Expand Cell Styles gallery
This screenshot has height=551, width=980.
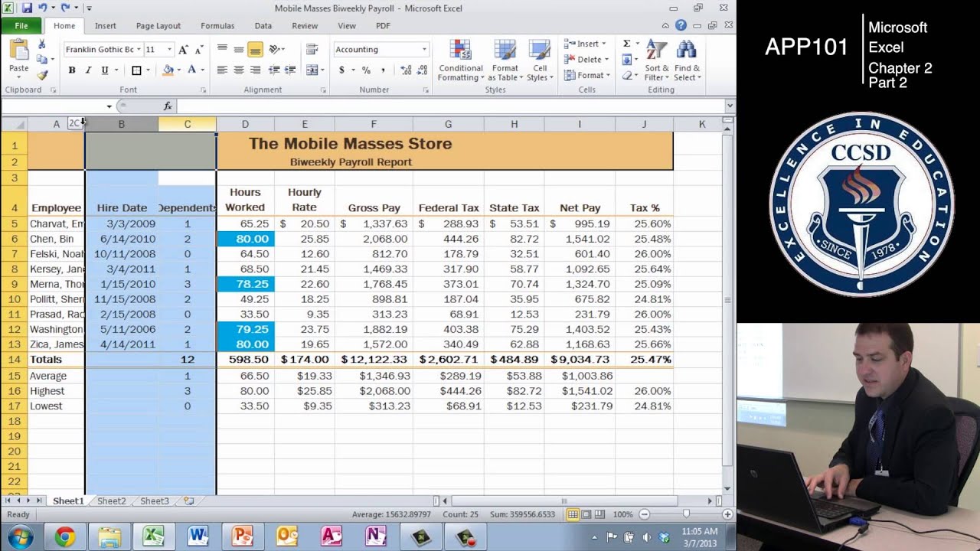click(540, 60)
